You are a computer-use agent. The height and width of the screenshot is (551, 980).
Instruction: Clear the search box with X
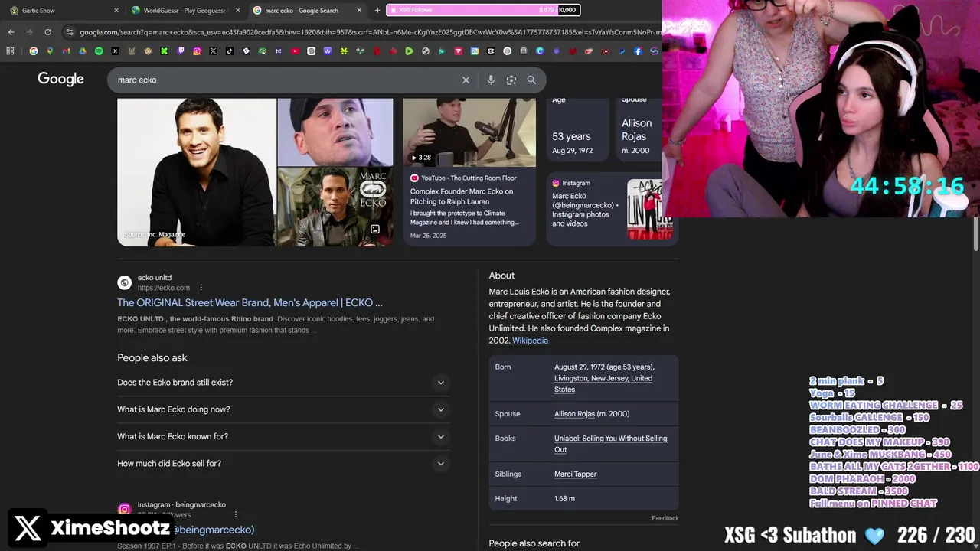coord(465,80)
